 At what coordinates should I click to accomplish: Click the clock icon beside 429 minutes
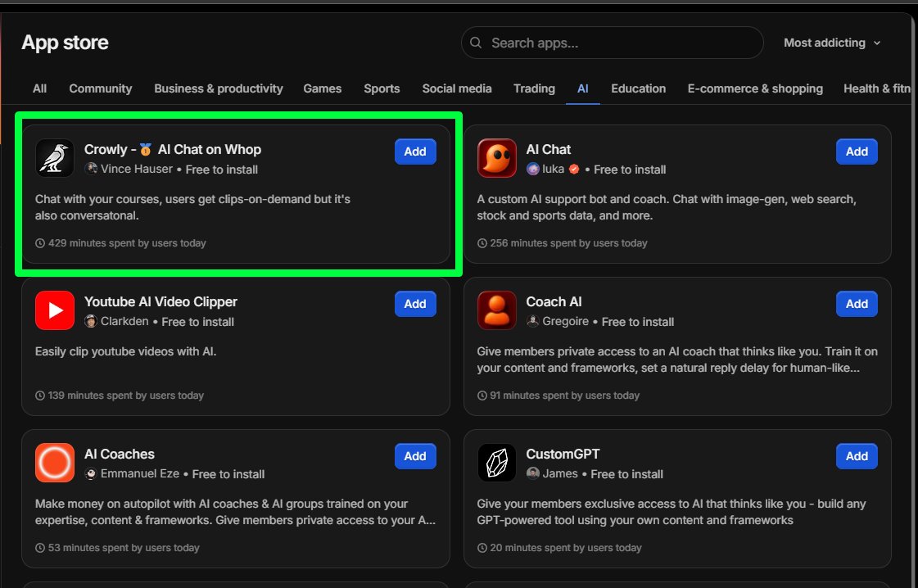point(40,243)
